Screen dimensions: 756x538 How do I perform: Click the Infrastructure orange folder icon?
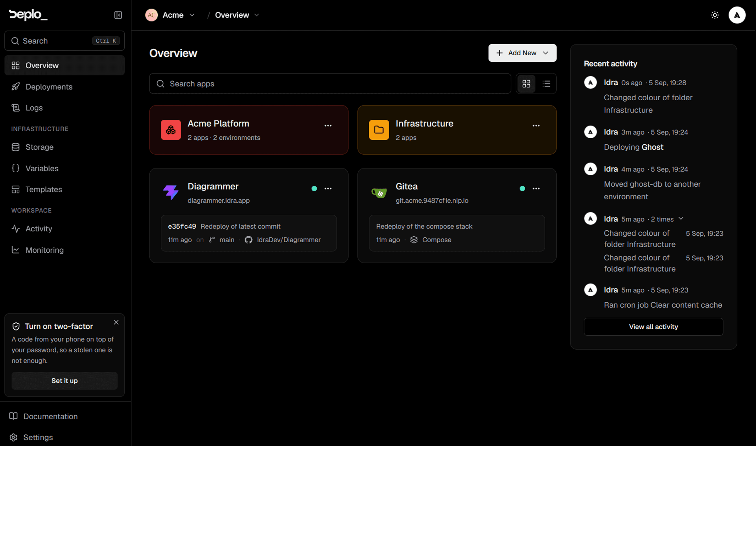pyautogui.click(x=379, y=130)
